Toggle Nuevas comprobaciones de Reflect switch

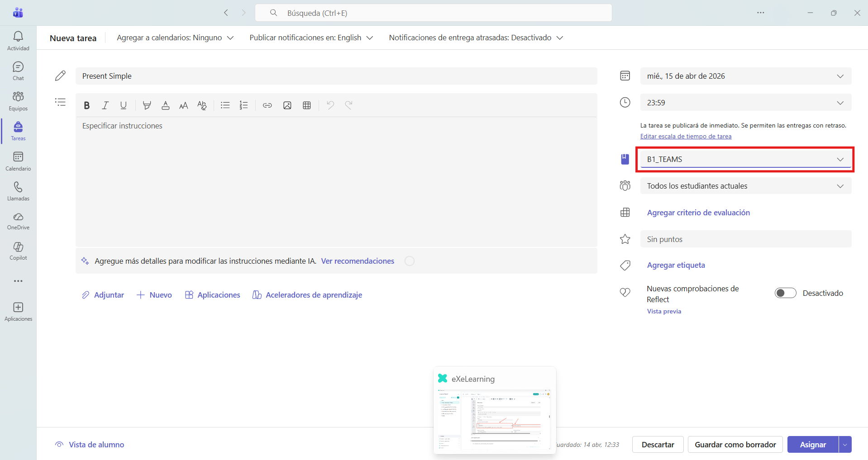(785, 293)
